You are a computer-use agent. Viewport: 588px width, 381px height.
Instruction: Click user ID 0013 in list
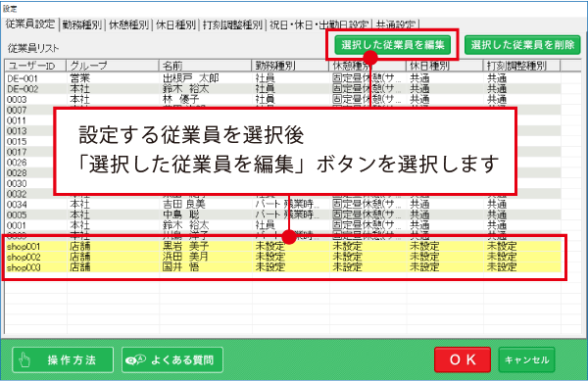pos(17,131)
